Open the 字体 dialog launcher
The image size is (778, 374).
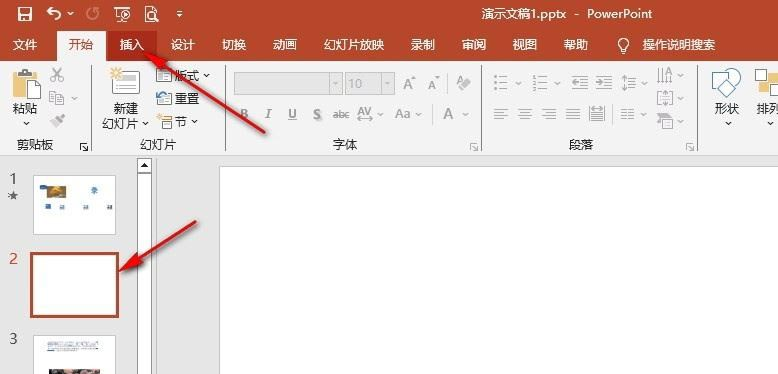[474, 146]
